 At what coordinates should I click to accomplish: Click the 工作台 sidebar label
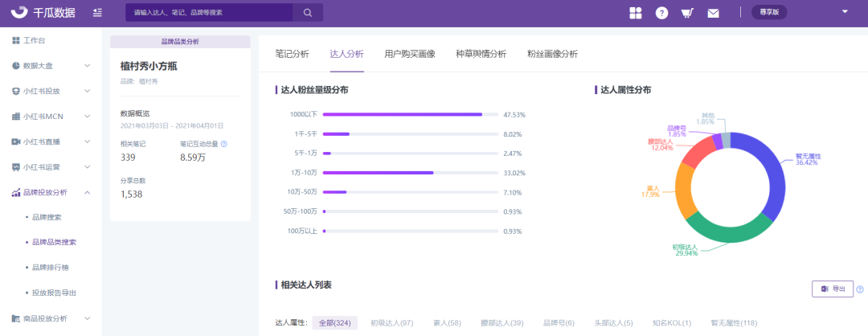click(x=35, y=40)
